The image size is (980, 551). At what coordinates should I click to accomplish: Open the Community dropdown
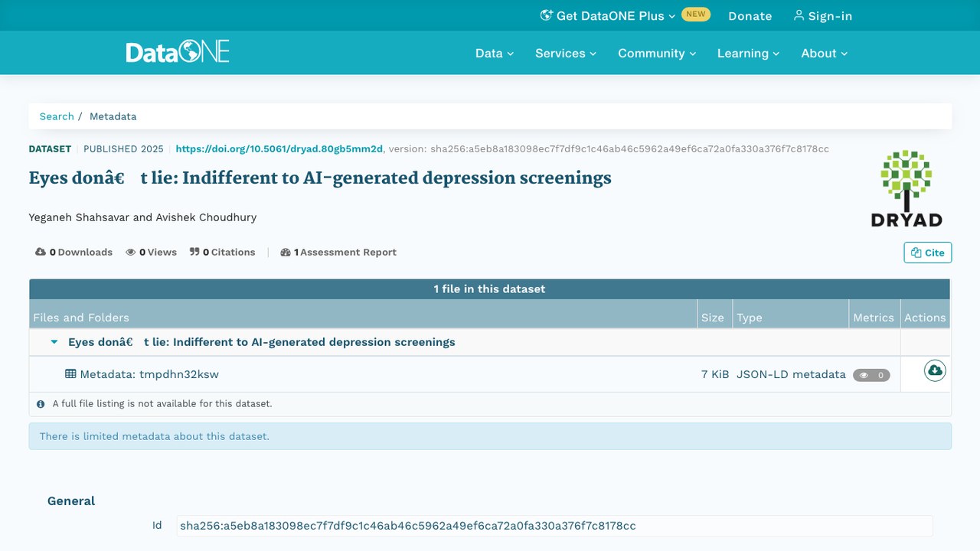click(x=657, y=53)
